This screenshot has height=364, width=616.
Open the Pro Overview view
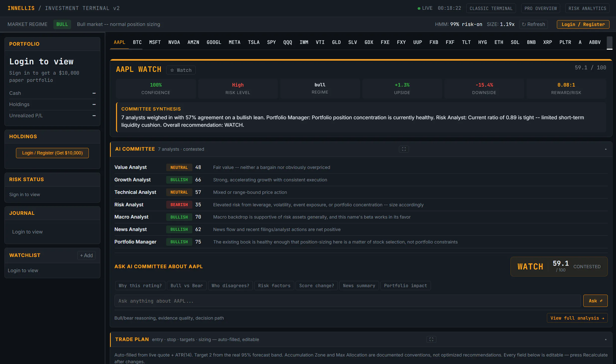coord(541,8)
